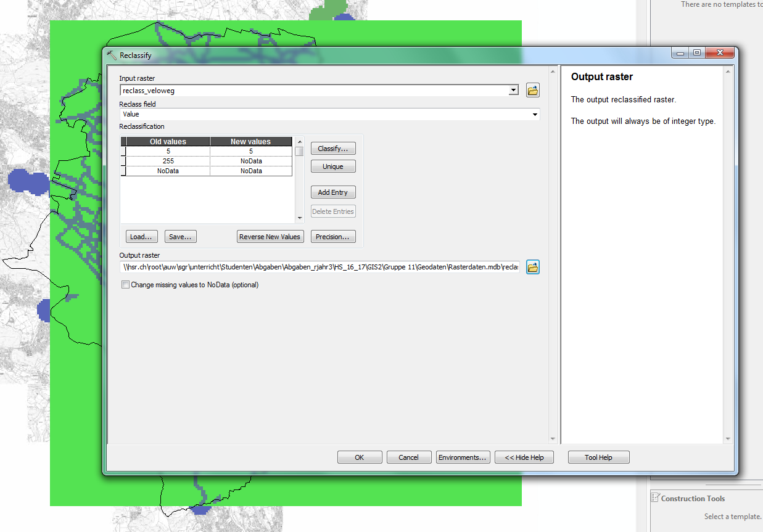The width and height of the screenshot is (763, 532).
Task: Add a new entry to reclassification table
Action: point(333,192)
